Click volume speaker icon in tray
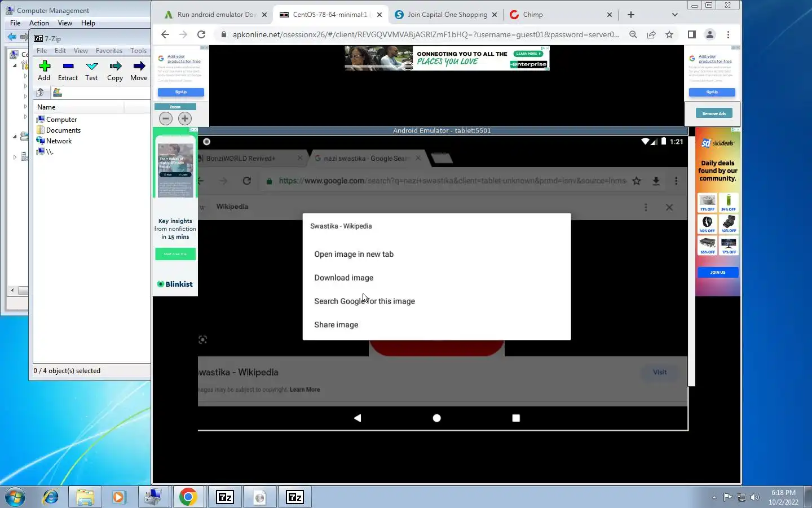Image resolution: width=812 pixels, height=508 pixels. click(x=755, y=497)
